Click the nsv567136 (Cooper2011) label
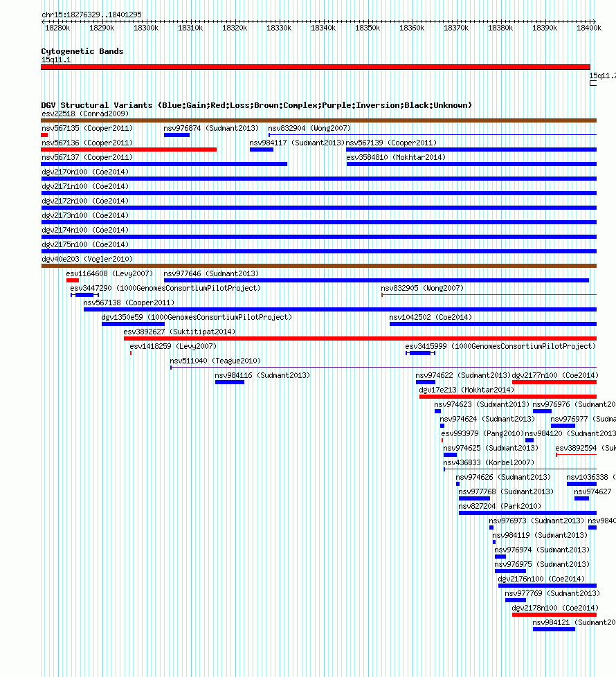The width and height of the screenshot is (616, 677). coord(87,143)
